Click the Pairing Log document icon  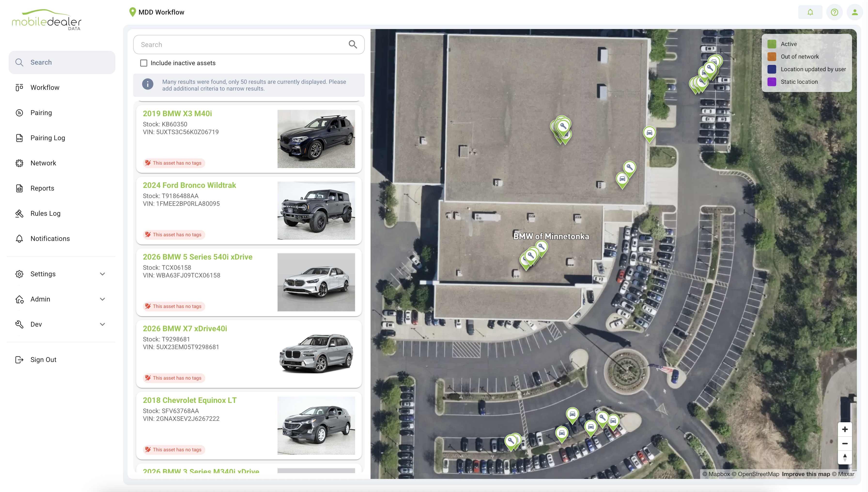(x=19, y=138)
